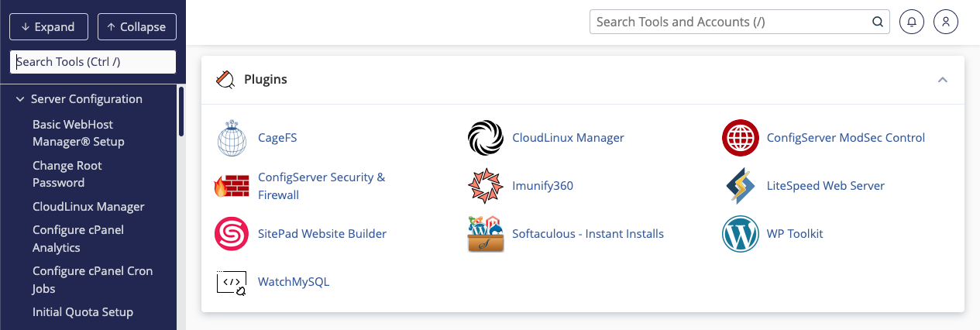Click the SitePad Website Builder icon
The height and width of the screenshot is (330, 980).
231,234
